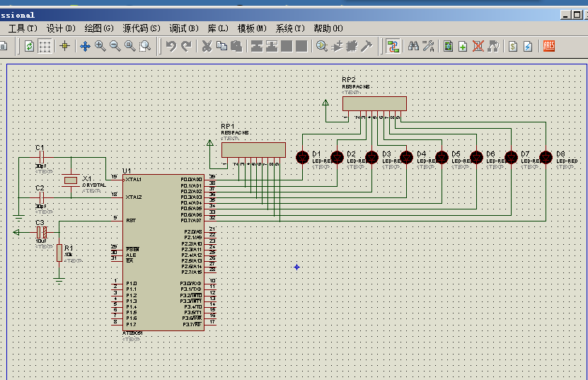
Task: Click the P3.0/RXD pin label
Action: (191, 284)
